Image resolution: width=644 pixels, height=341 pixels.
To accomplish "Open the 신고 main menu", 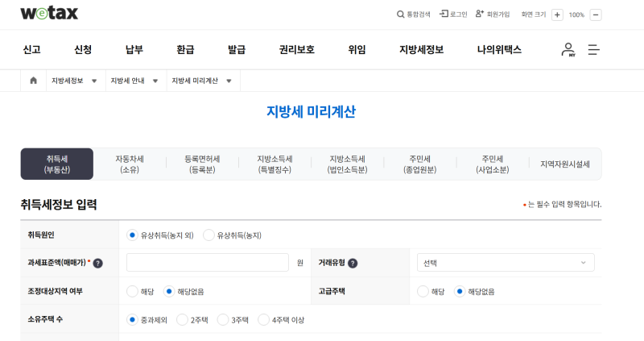I will tap(31, 50).
